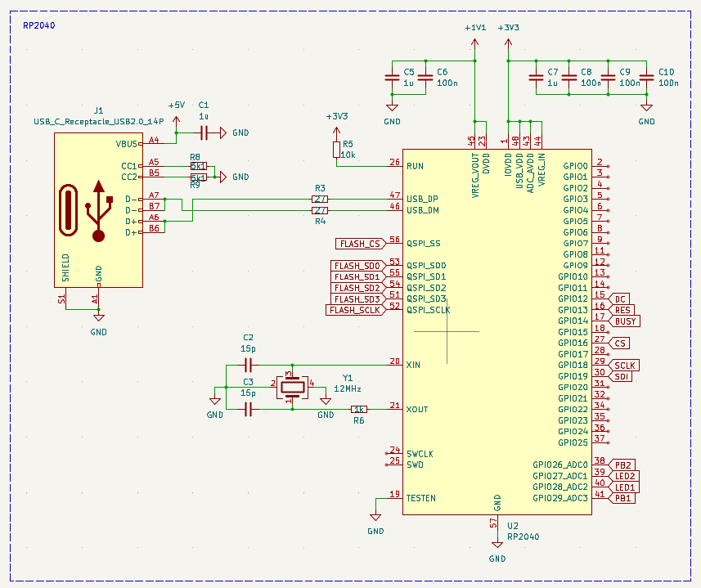Click the SCLK label on GPIO18
The height and width of the screenshot is (588, 701).
[624, 366]
